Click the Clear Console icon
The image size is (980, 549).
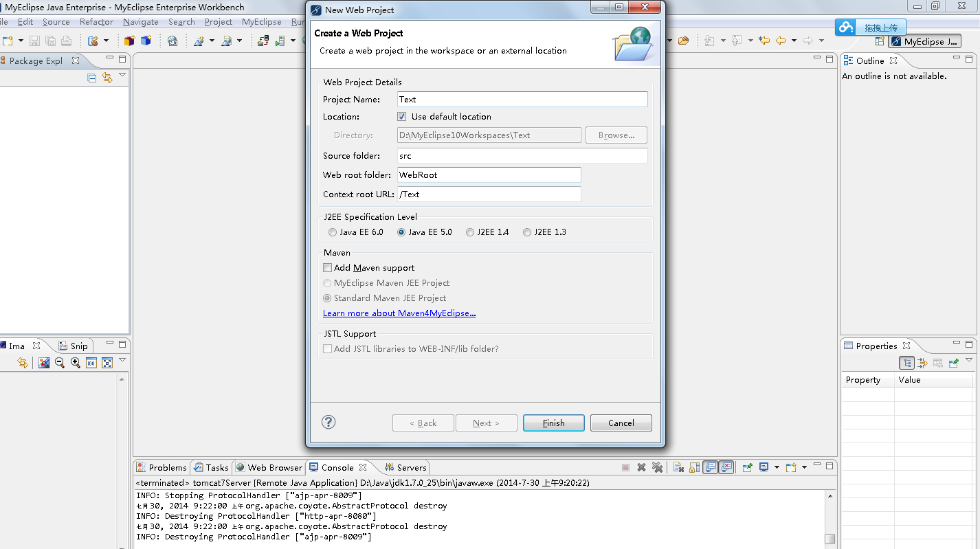click(678, 467)
